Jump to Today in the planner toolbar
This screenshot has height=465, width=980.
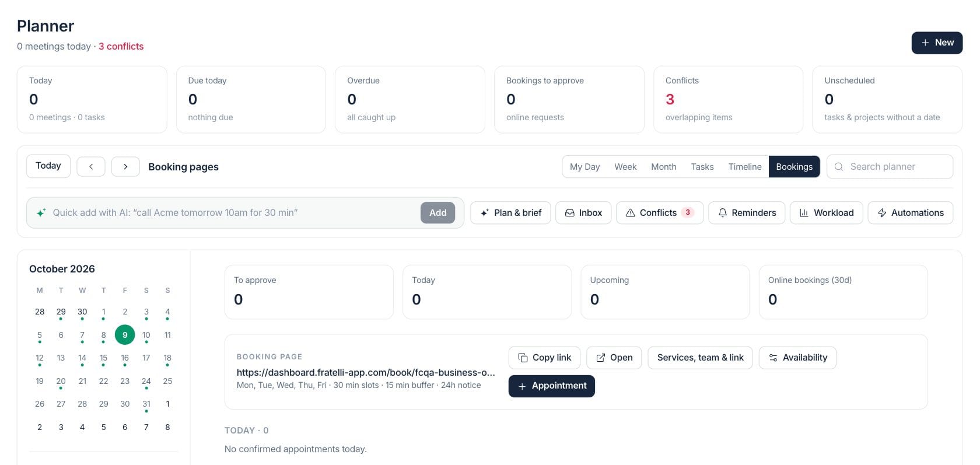pos(48,166)
